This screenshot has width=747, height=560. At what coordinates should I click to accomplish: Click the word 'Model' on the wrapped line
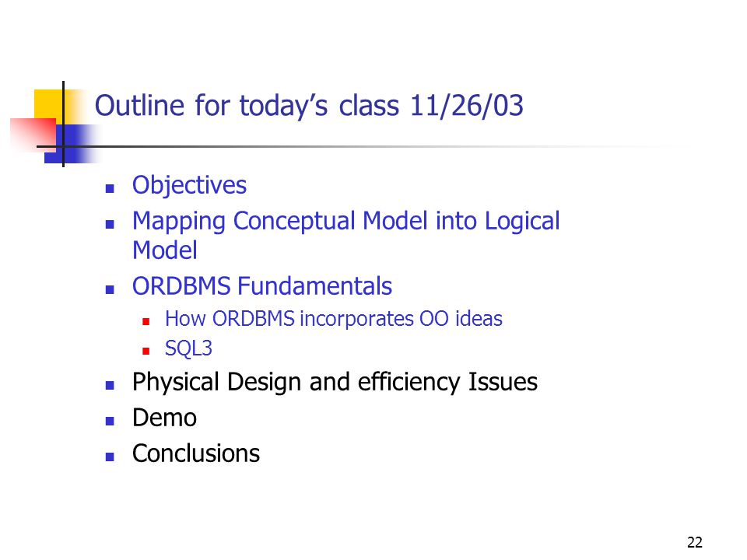pos(165,250)
